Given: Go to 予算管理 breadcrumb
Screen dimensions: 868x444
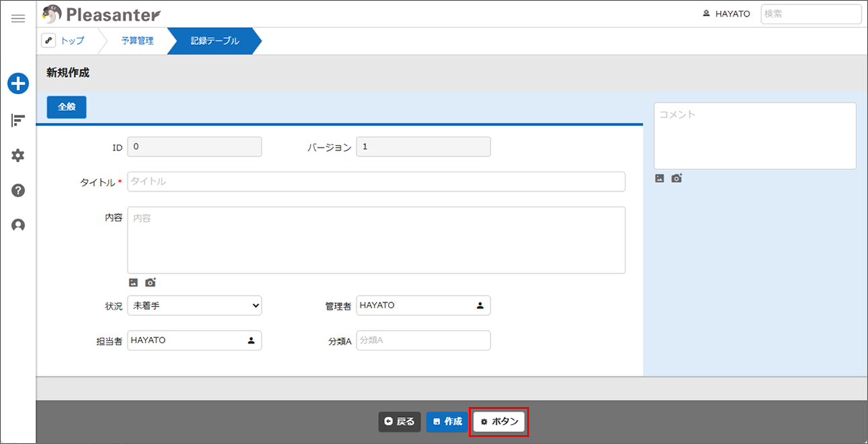Looking at the screenshot, I should point(137,41).
